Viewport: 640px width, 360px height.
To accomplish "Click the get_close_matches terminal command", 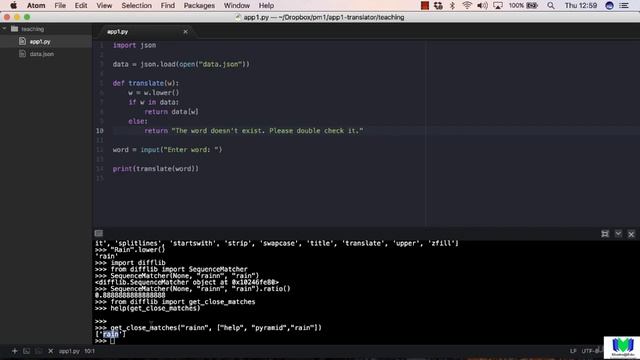I will (x=216, y=327).
